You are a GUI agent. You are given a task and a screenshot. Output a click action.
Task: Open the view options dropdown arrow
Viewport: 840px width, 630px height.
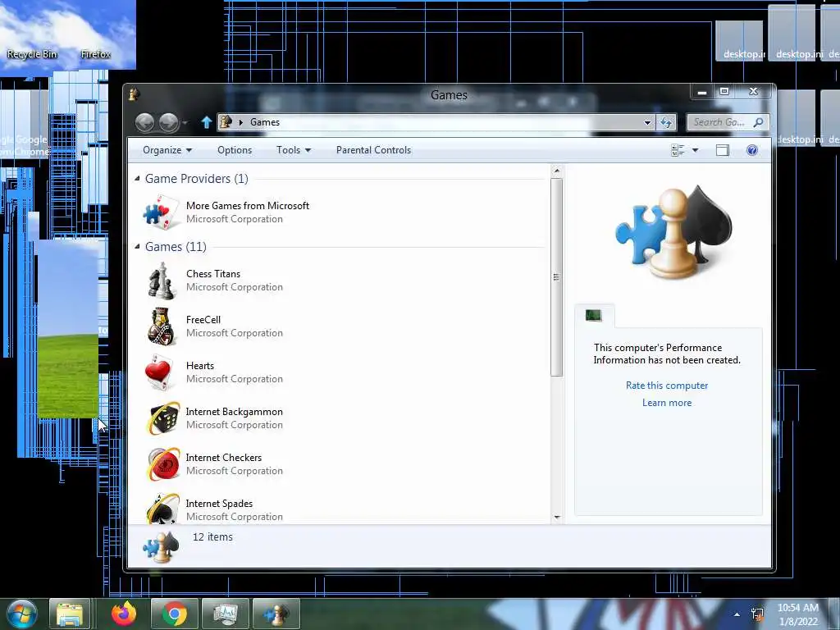click(x=695, y=151)
